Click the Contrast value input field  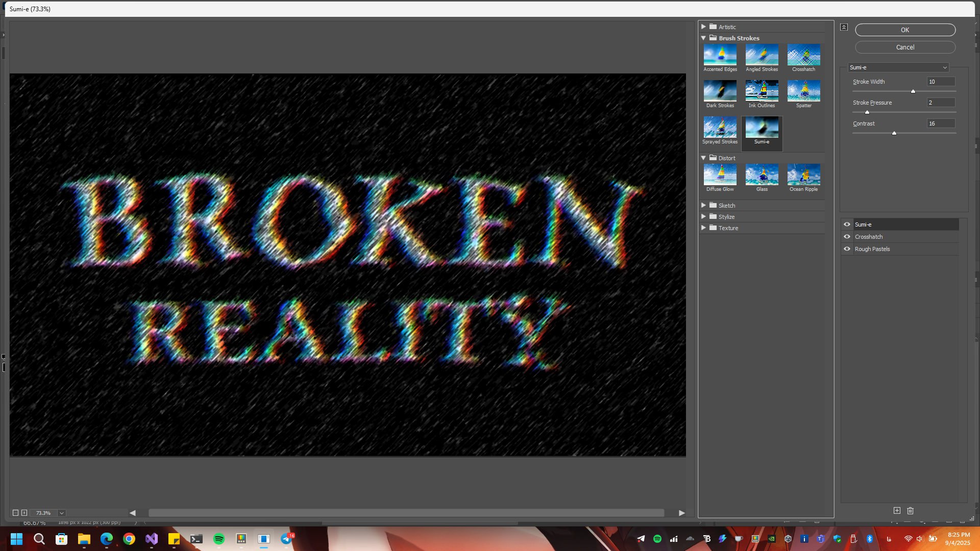point(940,123)
